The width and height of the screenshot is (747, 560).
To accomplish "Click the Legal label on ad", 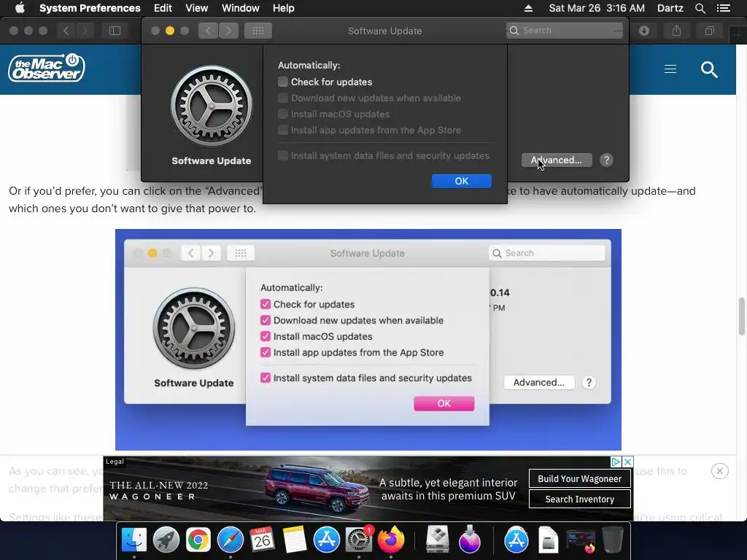I will coord(115,461).
